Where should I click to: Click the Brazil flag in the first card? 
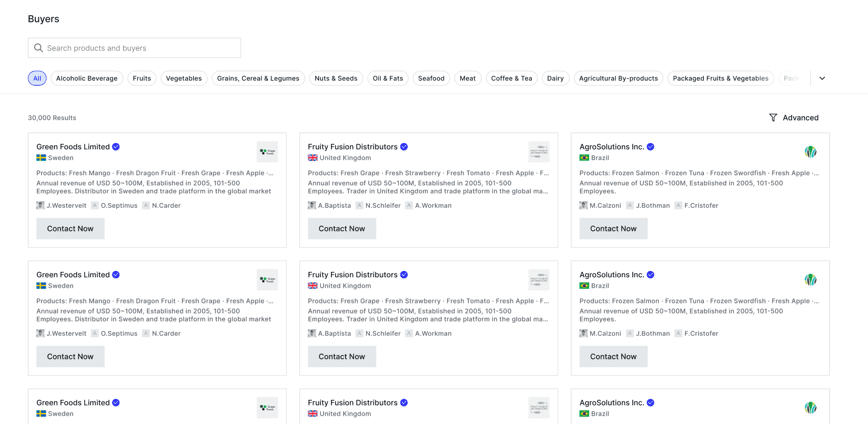tap(584, 158)
